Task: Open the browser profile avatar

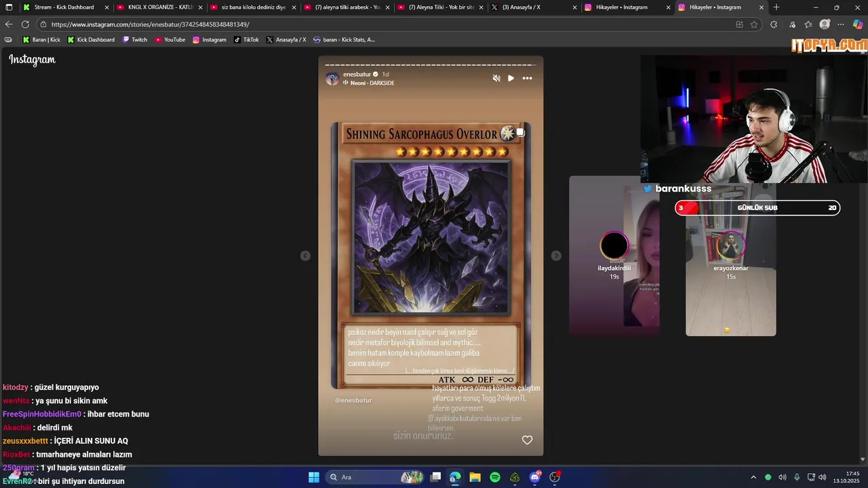Action: click(825, 24)
